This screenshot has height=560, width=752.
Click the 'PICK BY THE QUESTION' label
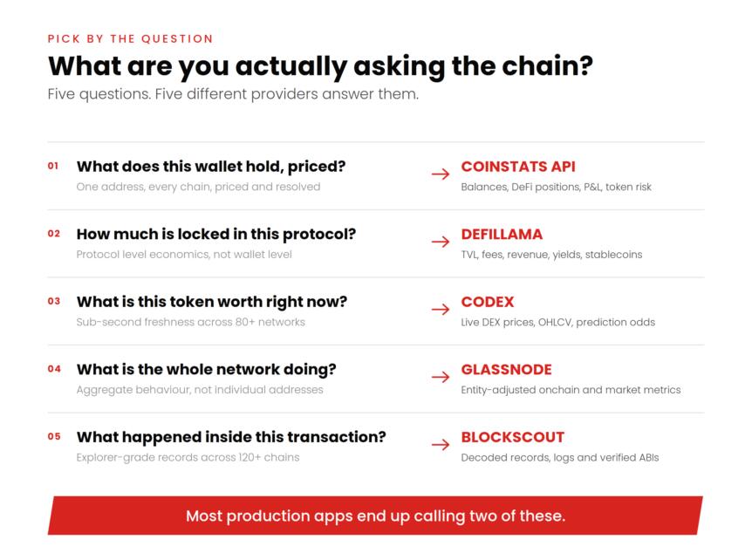(131, 39)
